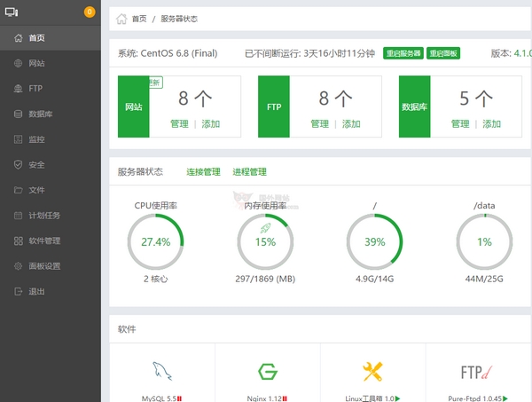
Task: Open 数据库 from the sidebar menu
Action: coord(39,114)
